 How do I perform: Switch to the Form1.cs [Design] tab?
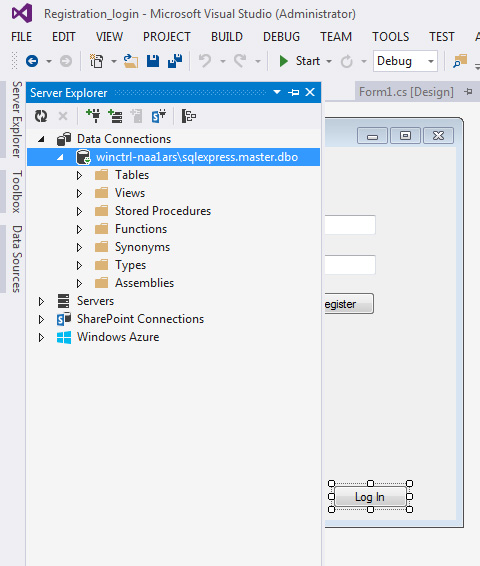tap(406, 92)
